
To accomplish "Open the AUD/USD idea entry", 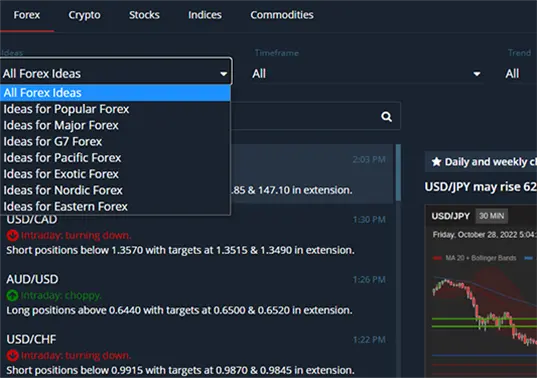I will tap(197, 295).
